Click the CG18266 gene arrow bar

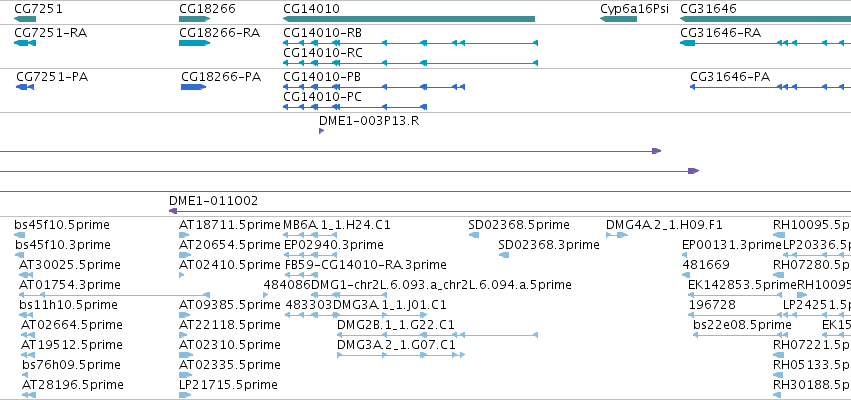194,19
